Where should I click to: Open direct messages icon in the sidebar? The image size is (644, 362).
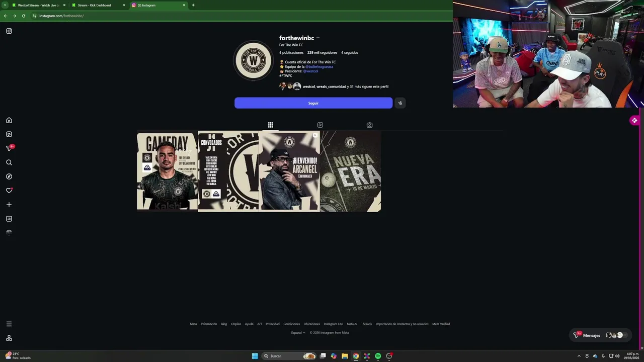(x=9, y=148)
